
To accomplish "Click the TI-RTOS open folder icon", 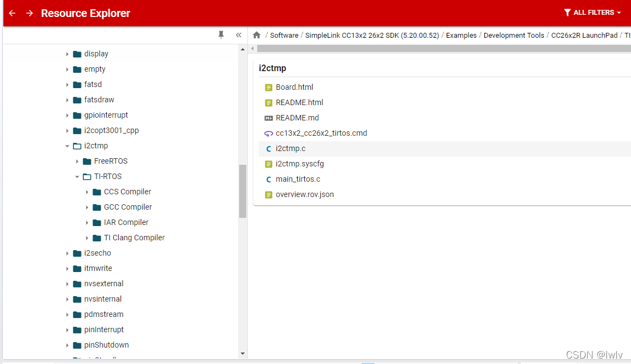I will click(x=87, y=176).
